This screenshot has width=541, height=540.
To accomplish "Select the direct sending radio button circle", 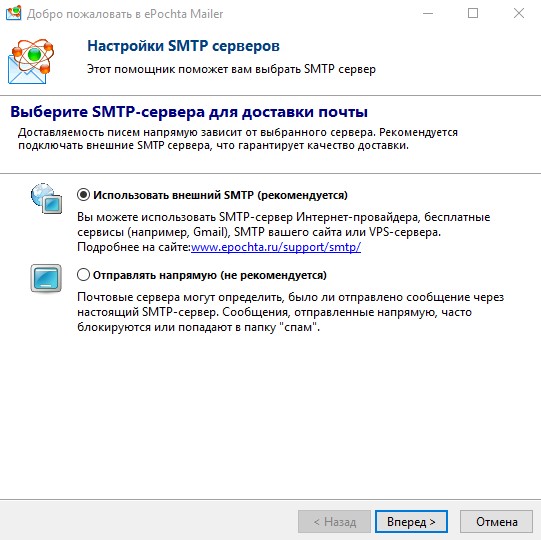I will tap(83, 275).
